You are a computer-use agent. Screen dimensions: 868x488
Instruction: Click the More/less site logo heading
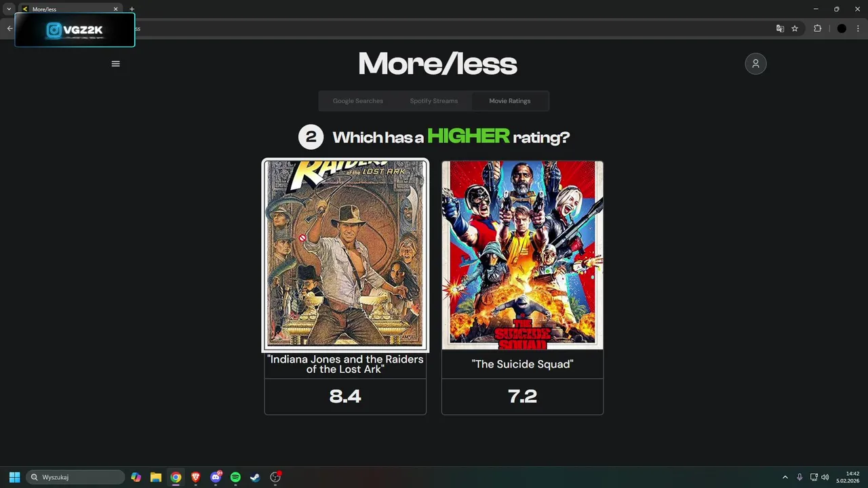[x=437, y=64]
